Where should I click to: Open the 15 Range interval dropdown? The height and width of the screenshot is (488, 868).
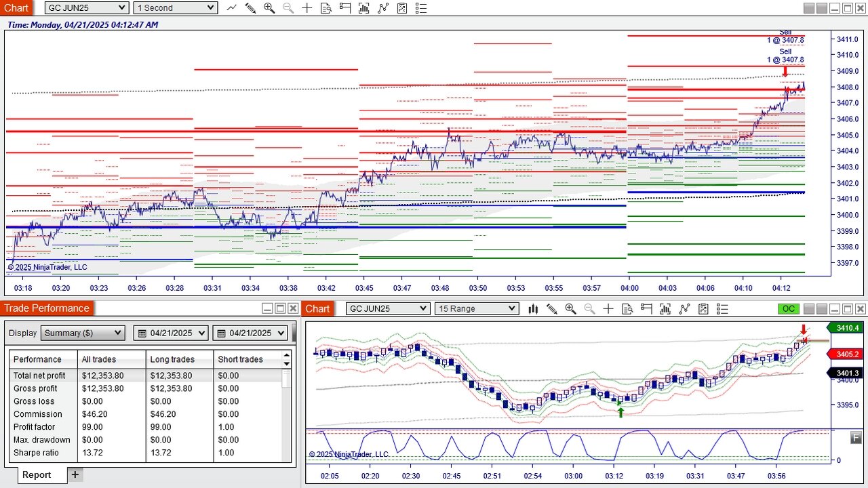point(477,309)
